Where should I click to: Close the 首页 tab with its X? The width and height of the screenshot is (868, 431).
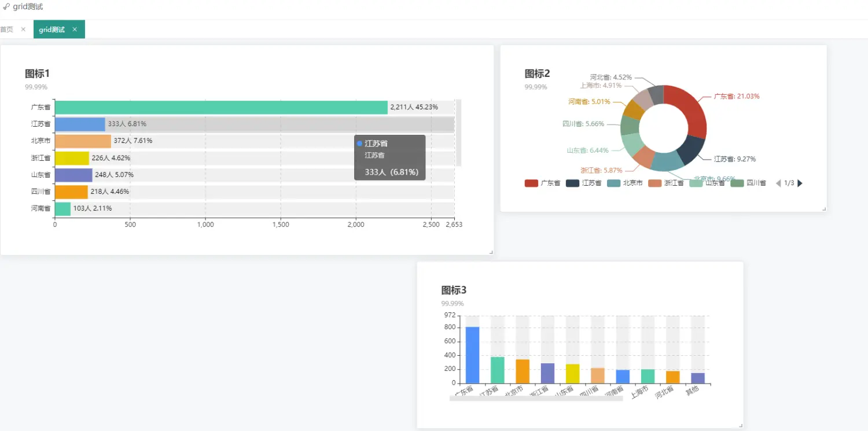(x=23, y=30)
